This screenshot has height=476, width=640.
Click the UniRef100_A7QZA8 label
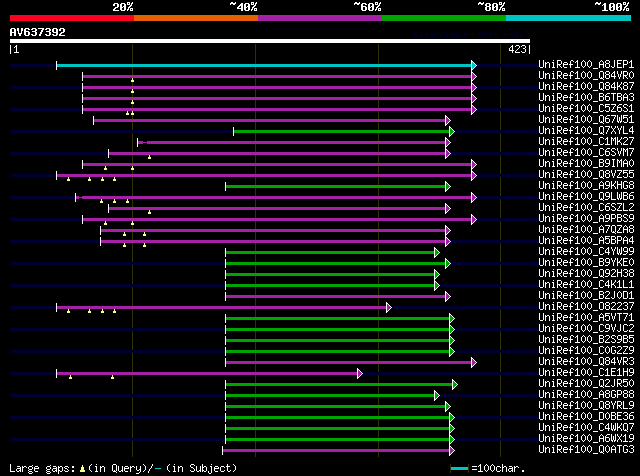click(586, 230)
